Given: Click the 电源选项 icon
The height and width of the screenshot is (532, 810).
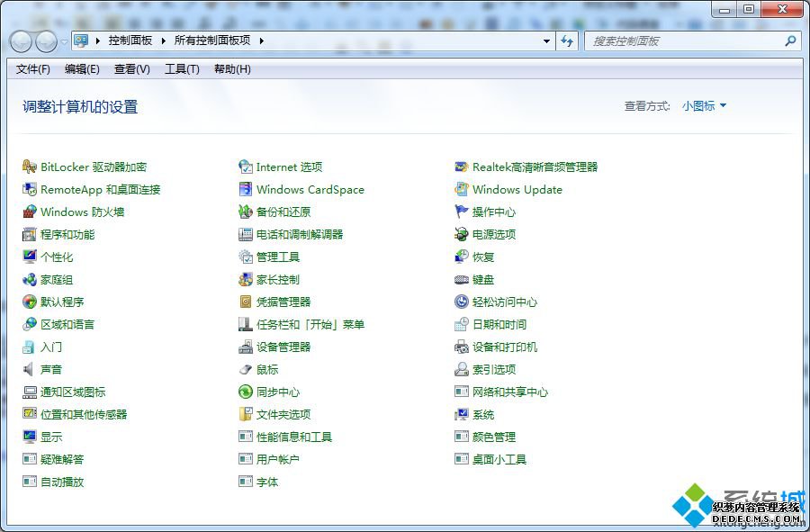Looking at the screenshot, I should point(462,234).
